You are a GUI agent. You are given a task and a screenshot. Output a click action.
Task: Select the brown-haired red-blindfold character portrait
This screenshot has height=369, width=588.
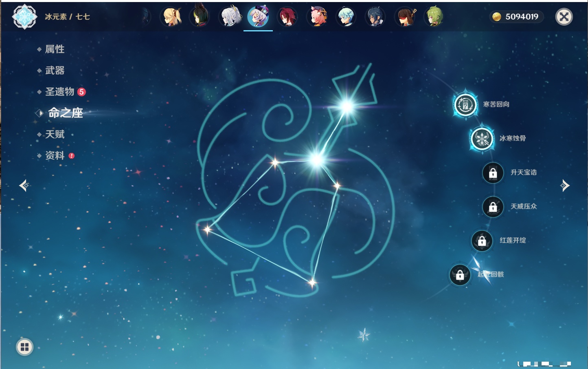pos(405,17)
